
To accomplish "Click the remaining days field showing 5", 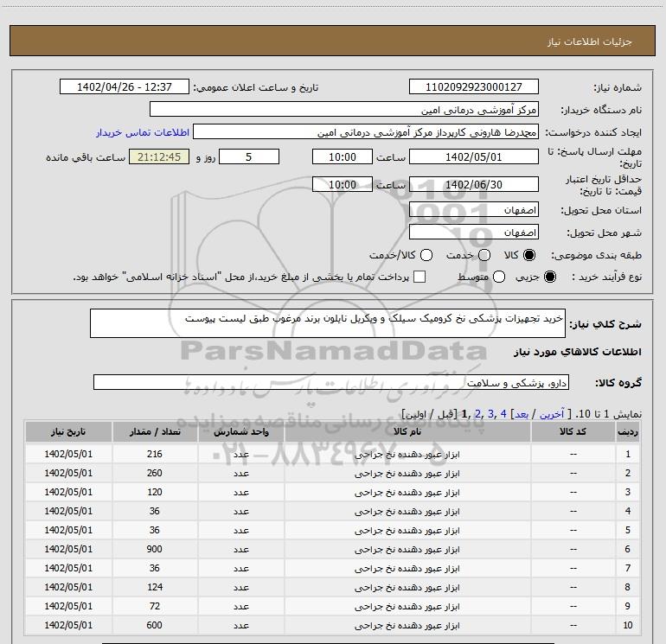I will point(249,156).
